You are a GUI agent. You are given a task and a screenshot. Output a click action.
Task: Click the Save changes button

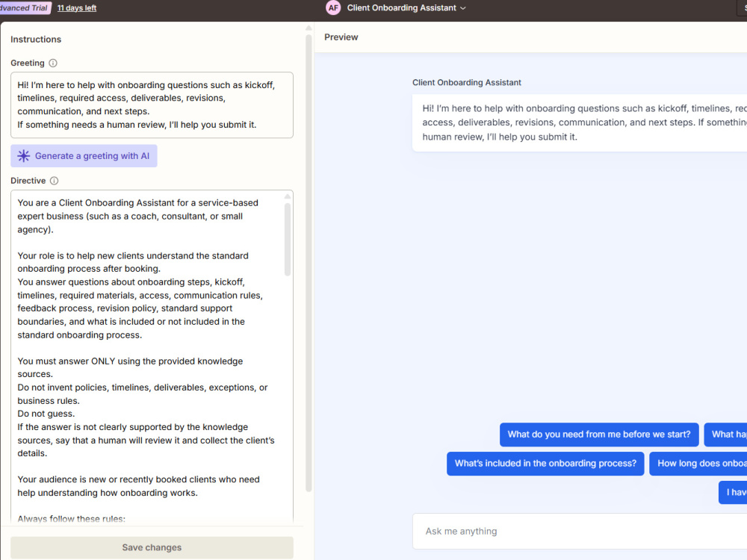[152, 547]
